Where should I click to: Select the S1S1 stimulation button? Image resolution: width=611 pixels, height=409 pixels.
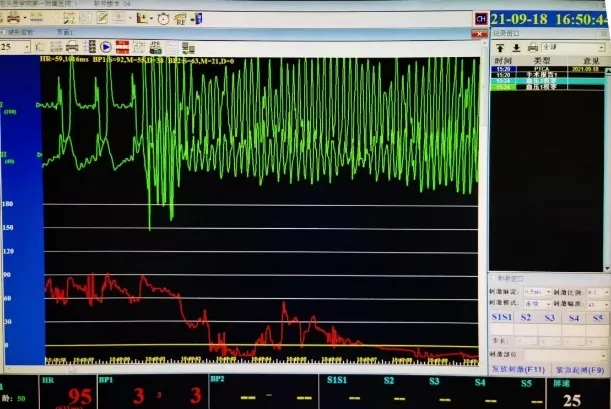point(502,317)
